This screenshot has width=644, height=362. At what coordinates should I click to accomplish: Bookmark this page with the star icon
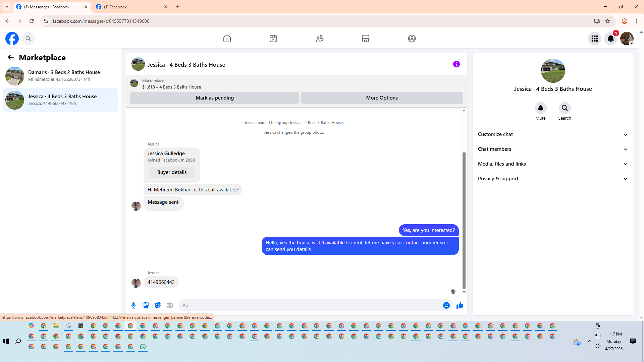pyautogui.click(x=608, y=21)
